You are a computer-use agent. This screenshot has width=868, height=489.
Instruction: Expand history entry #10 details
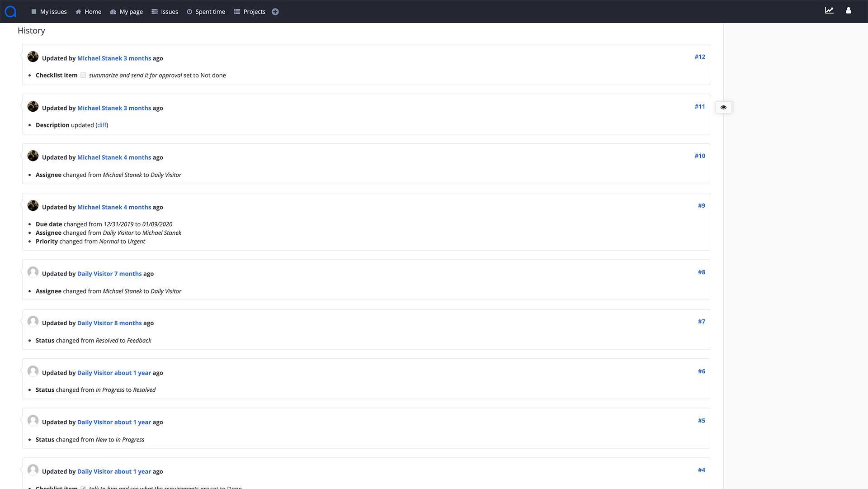700,156
